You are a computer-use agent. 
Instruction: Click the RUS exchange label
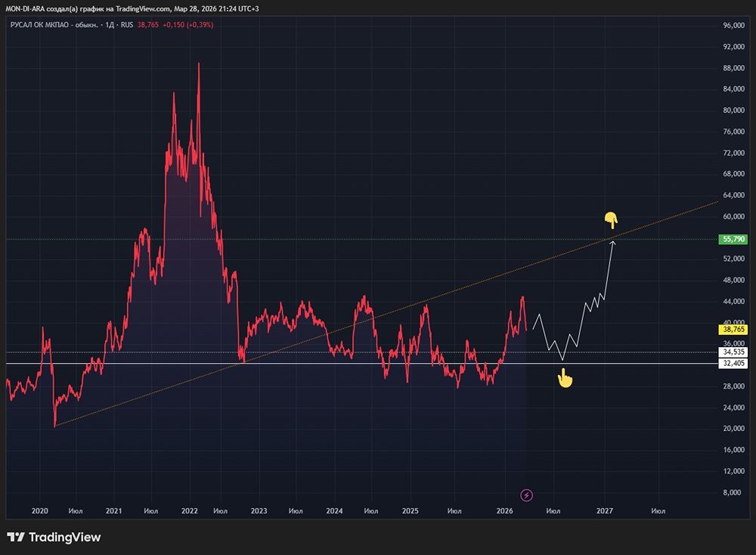tap(127, 25)
